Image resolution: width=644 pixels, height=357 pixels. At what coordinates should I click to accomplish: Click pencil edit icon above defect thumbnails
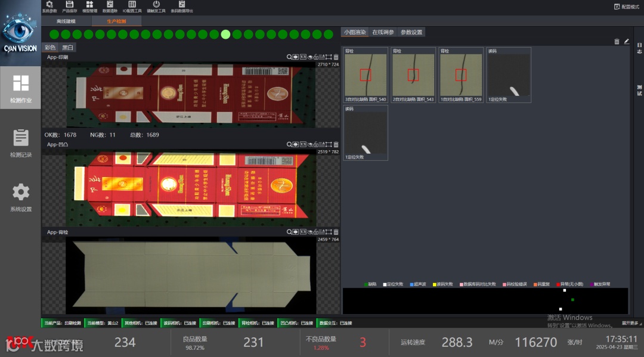(626, 42)
